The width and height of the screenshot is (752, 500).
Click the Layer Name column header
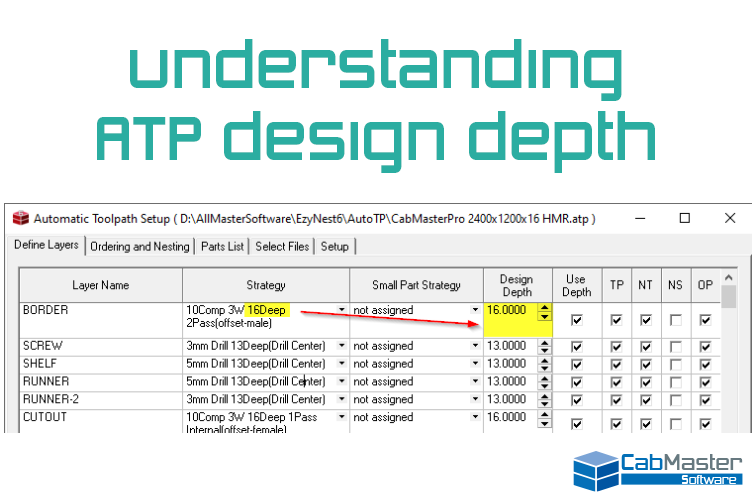[x=101, y=285]
